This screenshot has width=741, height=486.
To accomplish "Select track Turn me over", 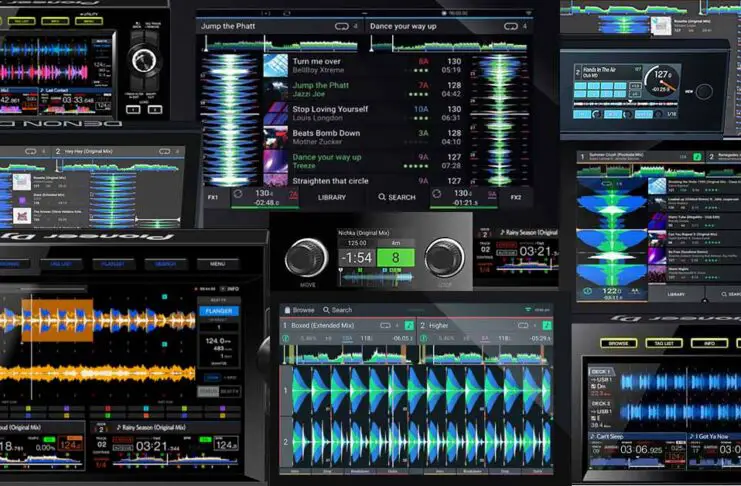I will [362, 65].
